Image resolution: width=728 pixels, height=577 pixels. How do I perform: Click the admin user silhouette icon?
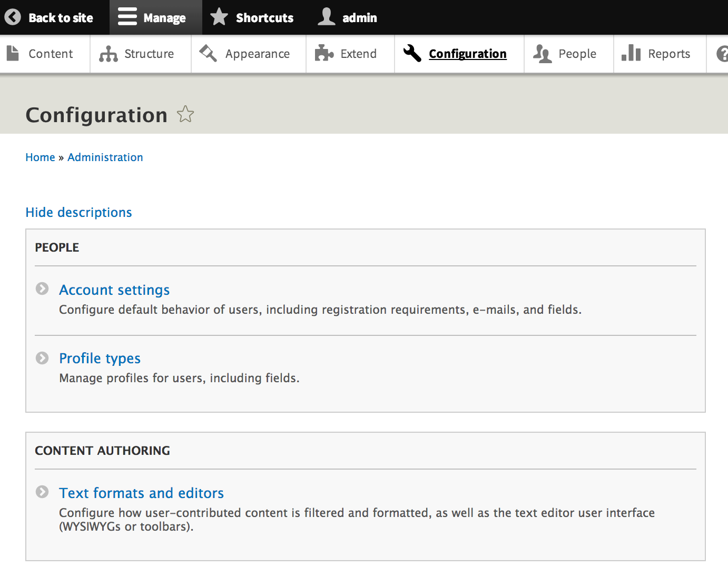point(327,17)
